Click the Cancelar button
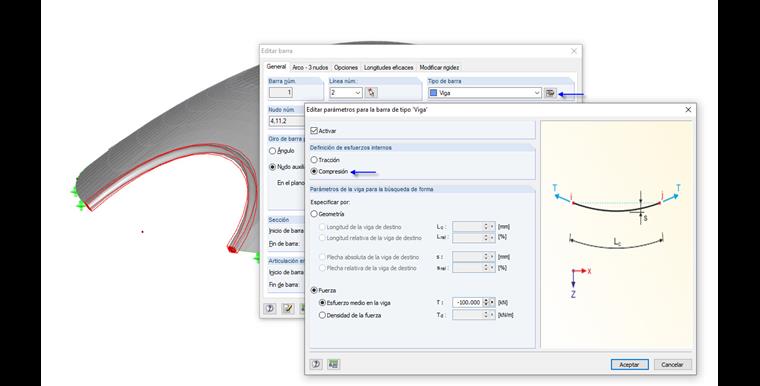The height and width of the screenshot is (386, 760). (672, 365)
